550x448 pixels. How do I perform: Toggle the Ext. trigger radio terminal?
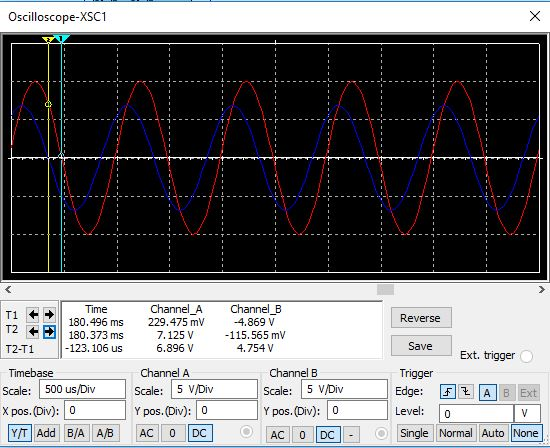(526, 356)
